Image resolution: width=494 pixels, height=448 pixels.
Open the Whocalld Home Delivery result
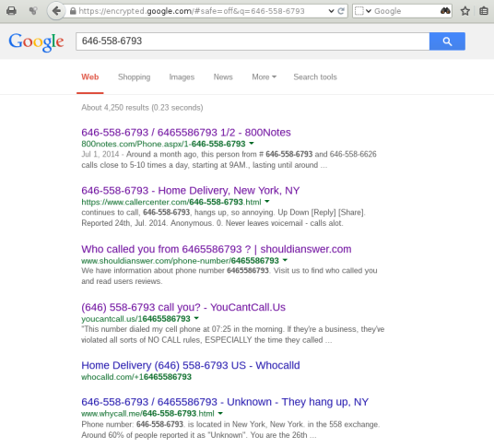click(191, 365)
